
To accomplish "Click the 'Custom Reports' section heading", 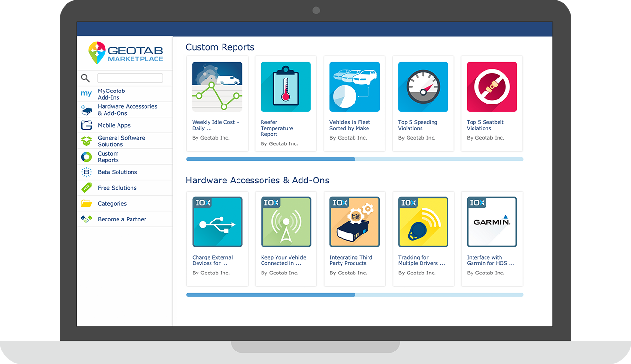I will click(x=220, y=47).
